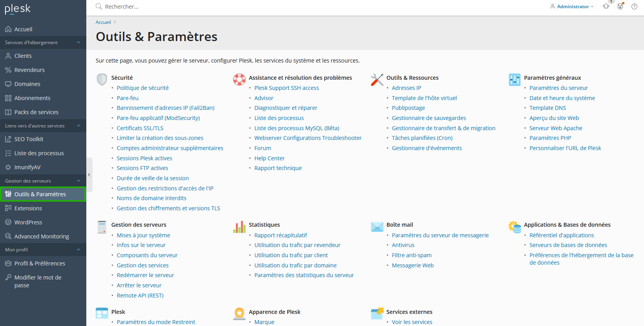
Task: Click the Plesk section window icon
Action: pos(102,313)
